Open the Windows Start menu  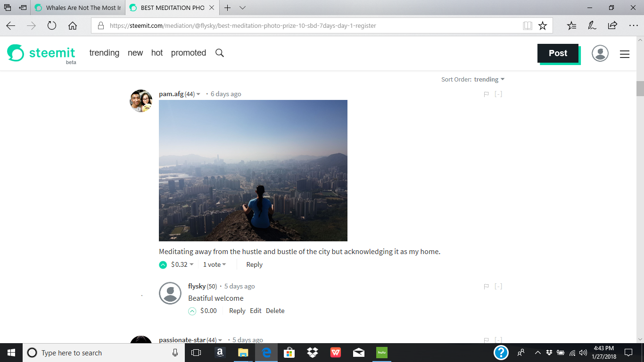11,353
